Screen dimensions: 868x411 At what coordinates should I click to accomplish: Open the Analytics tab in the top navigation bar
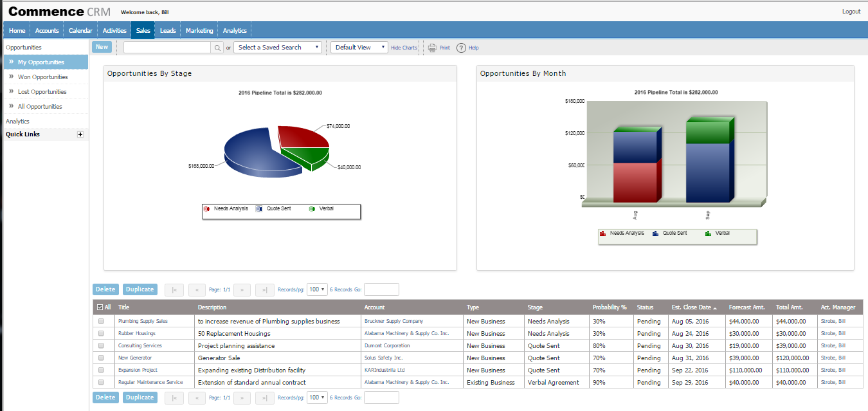235,30
